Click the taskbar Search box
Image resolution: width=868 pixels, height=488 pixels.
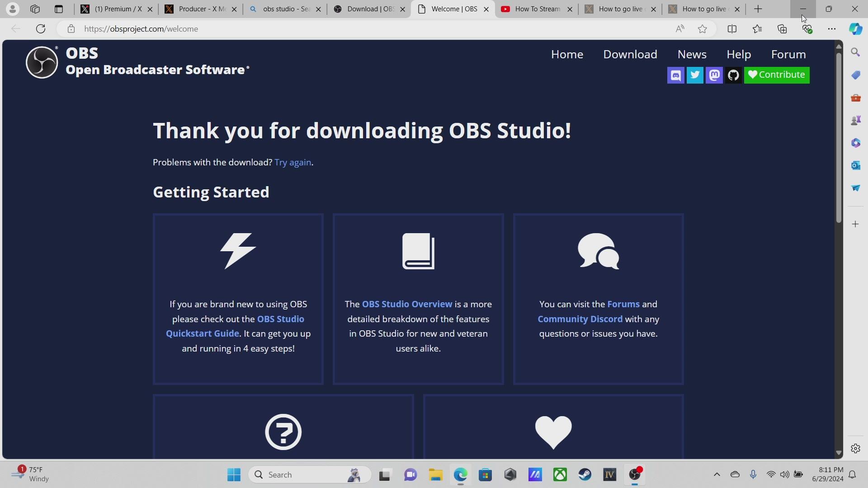[x=310, y=475]
